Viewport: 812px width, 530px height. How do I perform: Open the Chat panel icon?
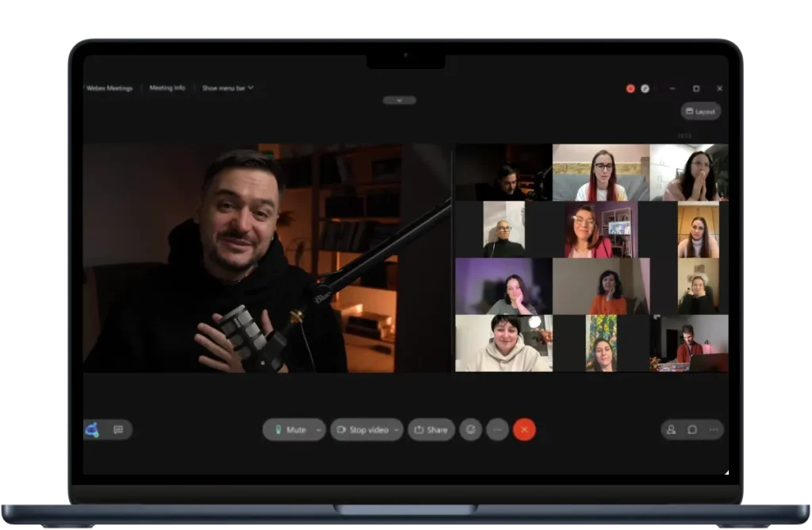tap(692, 430)
